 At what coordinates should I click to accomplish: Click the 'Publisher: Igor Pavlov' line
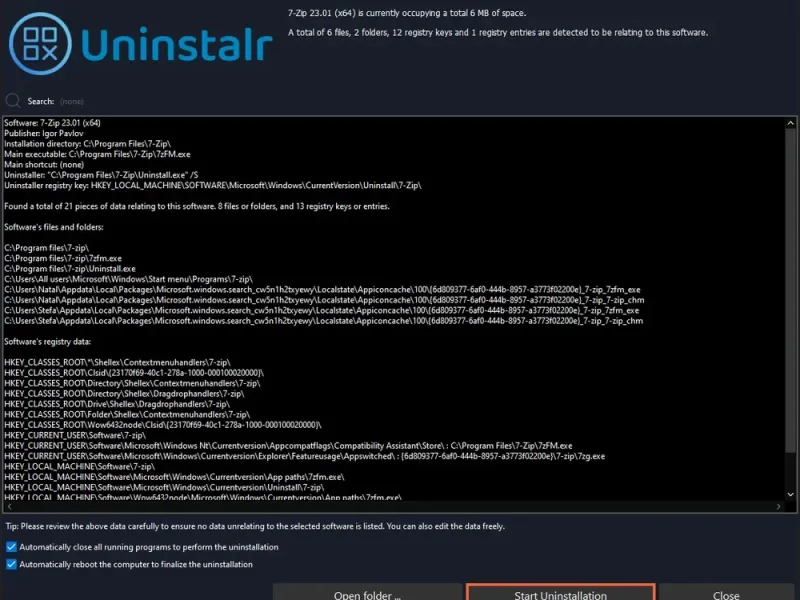(x=44, y=133)
